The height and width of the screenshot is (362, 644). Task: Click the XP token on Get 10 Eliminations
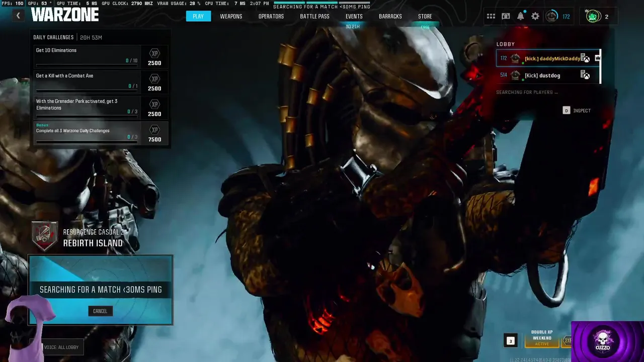point(154,53)
